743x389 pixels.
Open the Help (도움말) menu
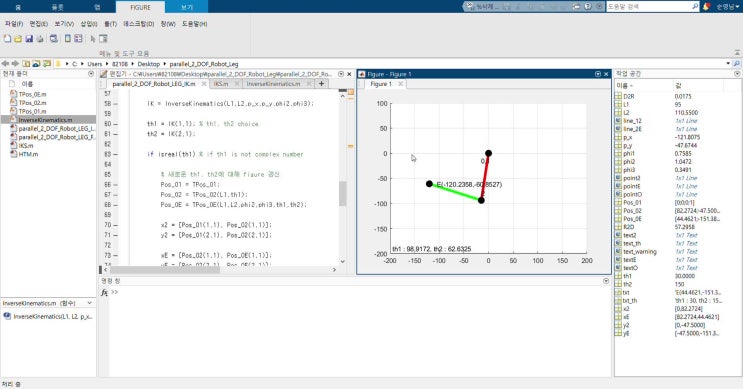pos(194,24)
